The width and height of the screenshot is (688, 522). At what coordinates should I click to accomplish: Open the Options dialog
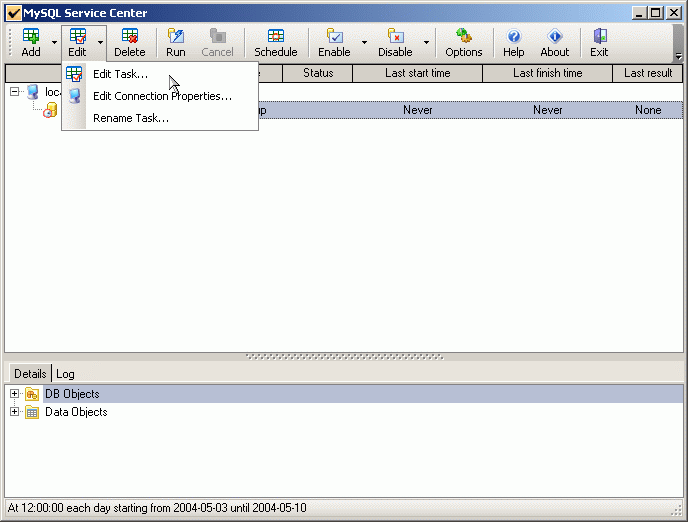(x=464, y=42)
